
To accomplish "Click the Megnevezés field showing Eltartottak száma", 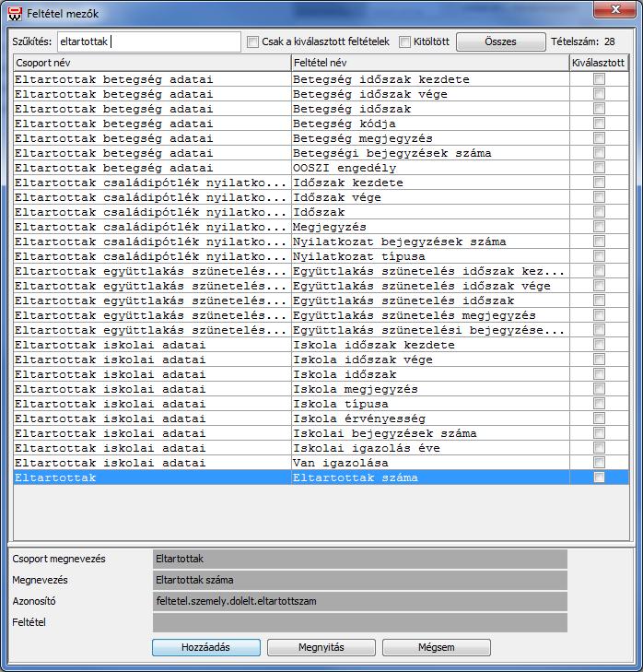I will point(360,580).
